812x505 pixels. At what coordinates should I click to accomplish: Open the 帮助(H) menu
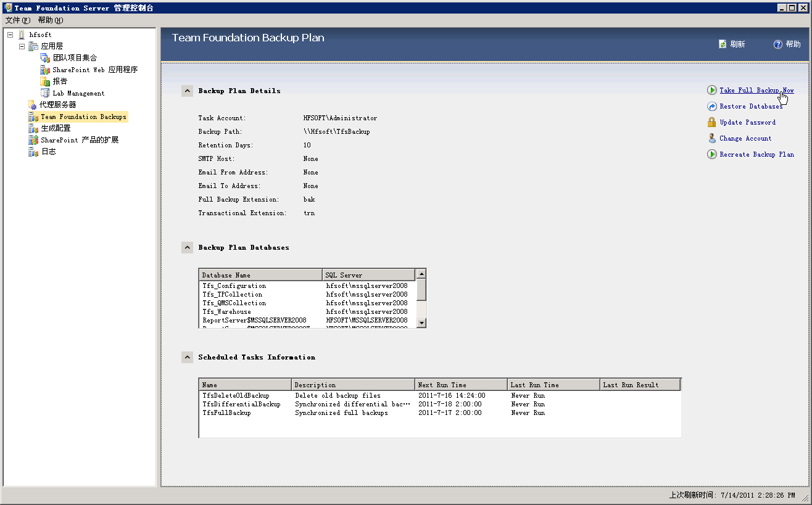click(51, 20)
